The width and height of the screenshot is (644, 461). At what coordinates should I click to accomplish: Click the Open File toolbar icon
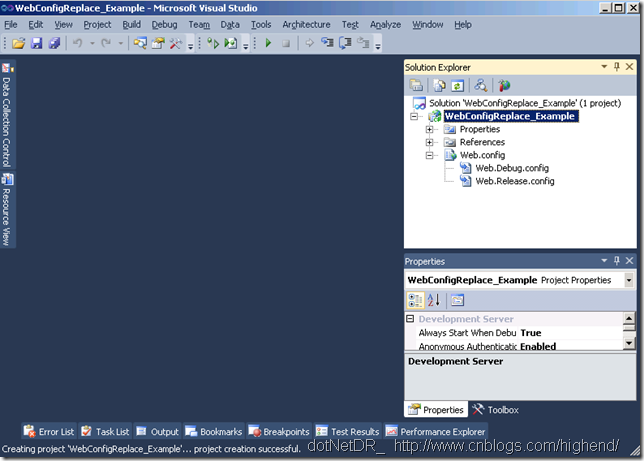point(18,43)
